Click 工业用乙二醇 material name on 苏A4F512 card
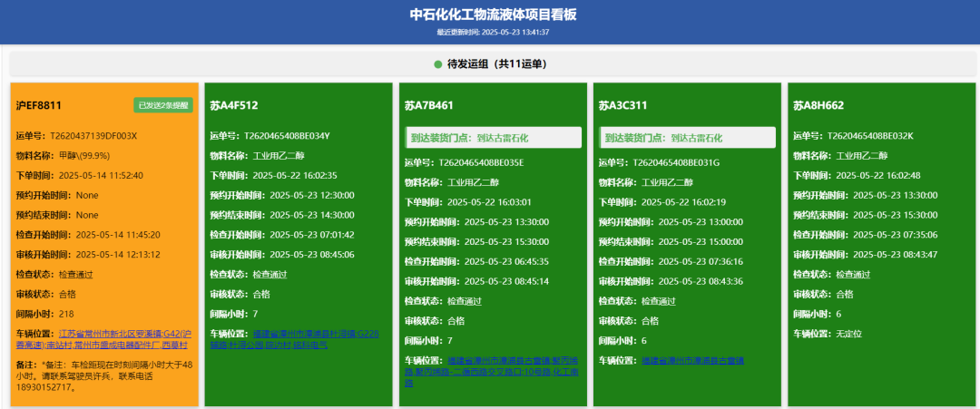Image resolution: width=980 pixels, height=409 pixels. (x=285, y=156)
